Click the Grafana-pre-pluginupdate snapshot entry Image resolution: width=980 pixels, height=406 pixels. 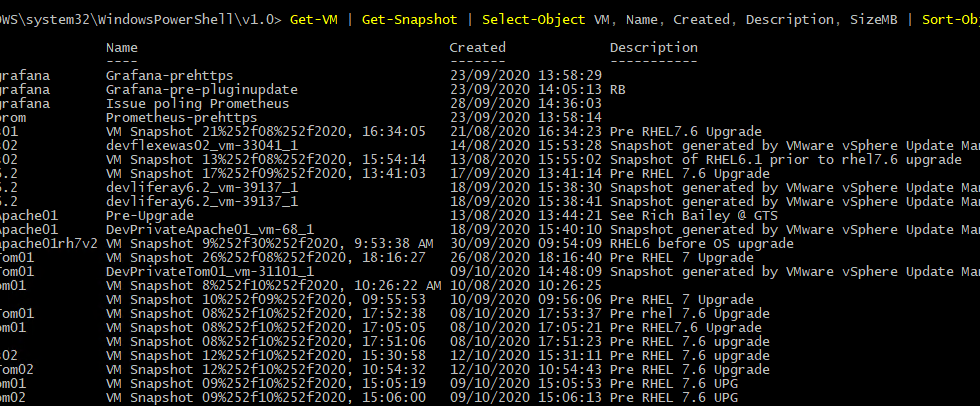tap(202, 90)
